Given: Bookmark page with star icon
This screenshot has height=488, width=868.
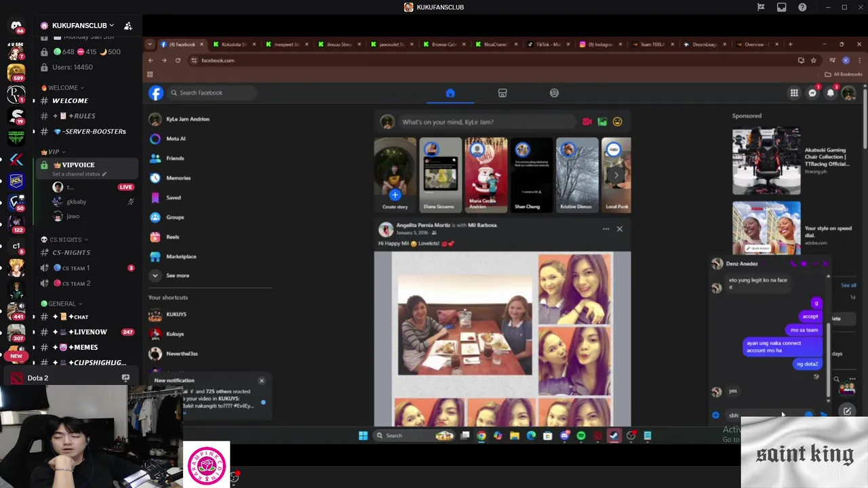Looking at the screenshot, I should coord(813,60).
